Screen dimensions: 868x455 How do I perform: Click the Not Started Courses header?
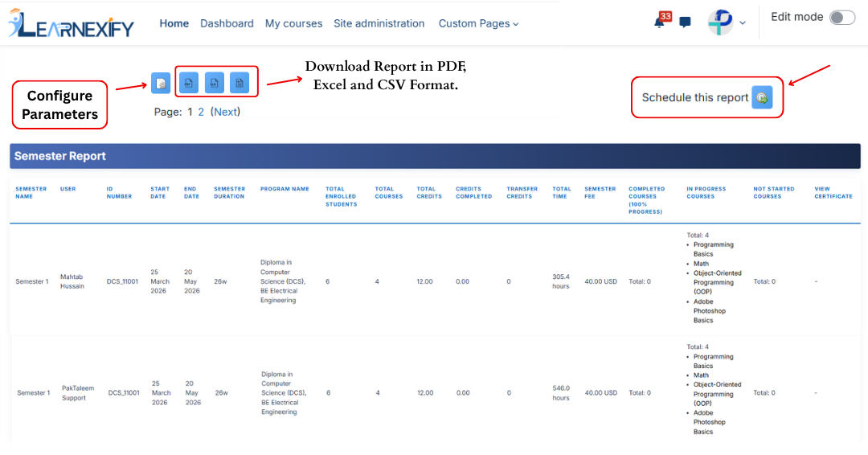click(773, 193)
